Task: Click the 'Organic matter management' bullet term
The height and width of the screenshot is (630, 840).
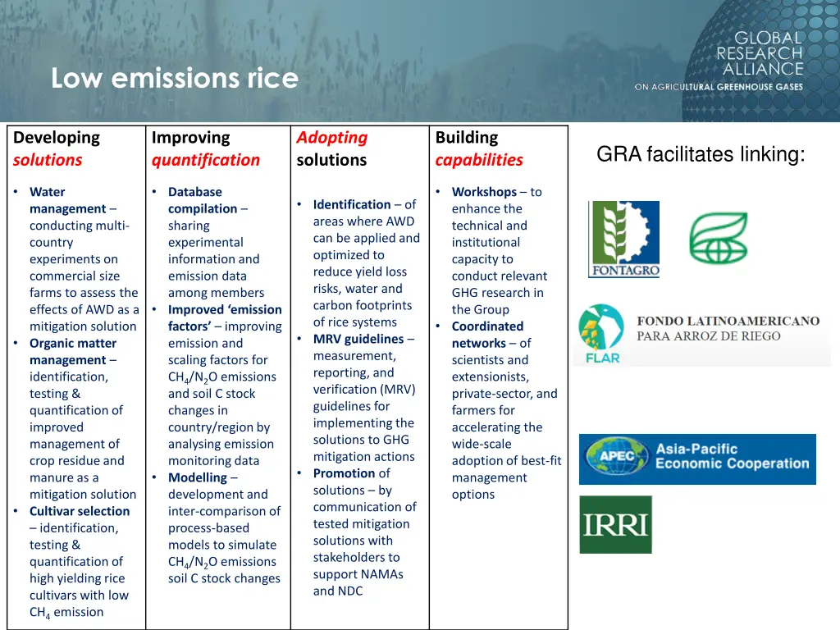Action: (73, 351)
